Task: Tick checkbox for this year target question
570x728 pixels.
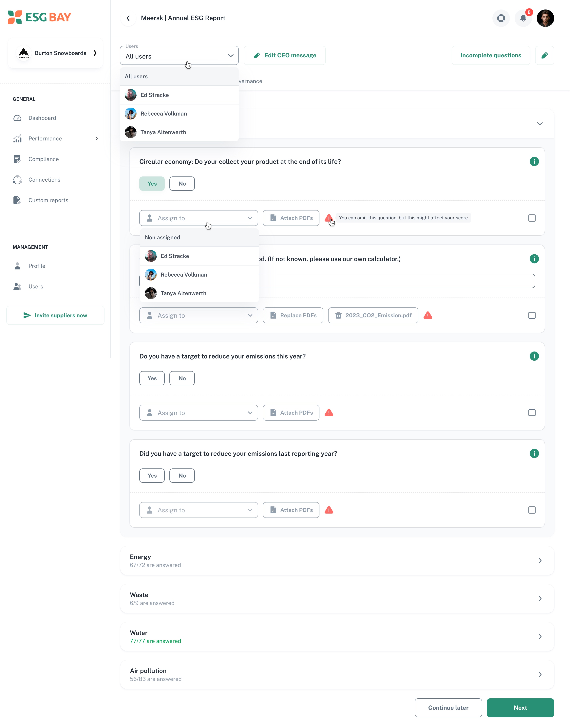Action: pos(532,413)
